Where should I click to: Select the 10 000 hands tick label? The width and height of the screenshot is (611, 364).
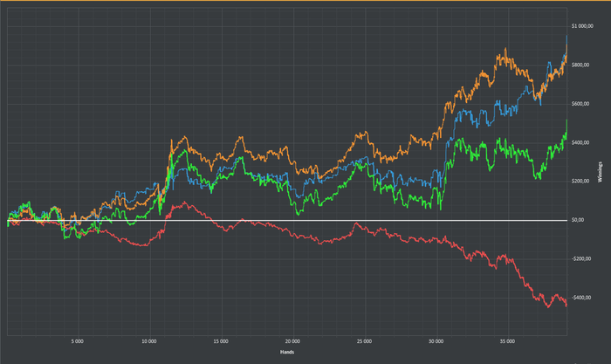(148, 342)
